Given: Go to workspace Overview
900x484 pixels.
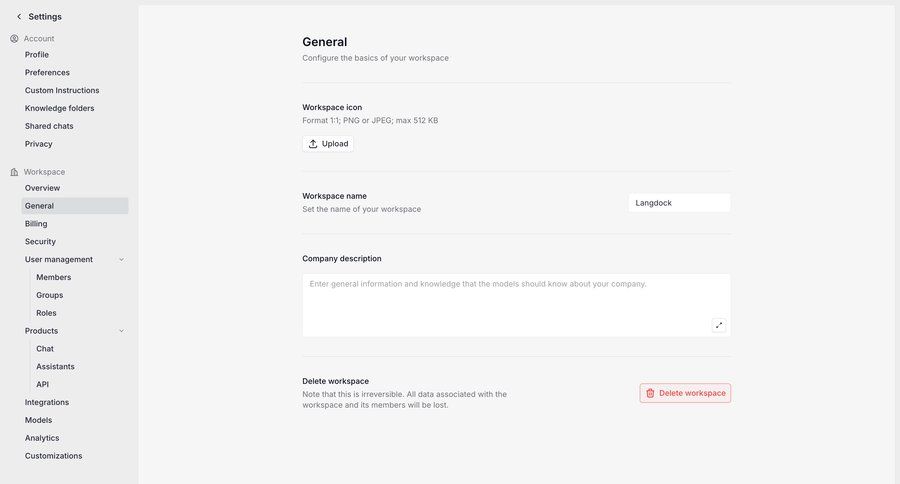Looking at the screenshot, I should 42,188.
